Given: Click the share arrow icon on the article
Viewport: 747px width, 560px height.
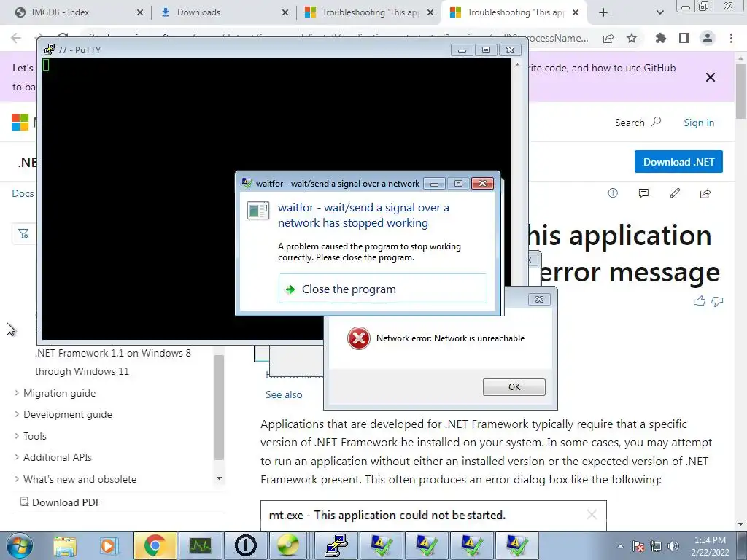Looking at the screenshot, I should point(705,192).
